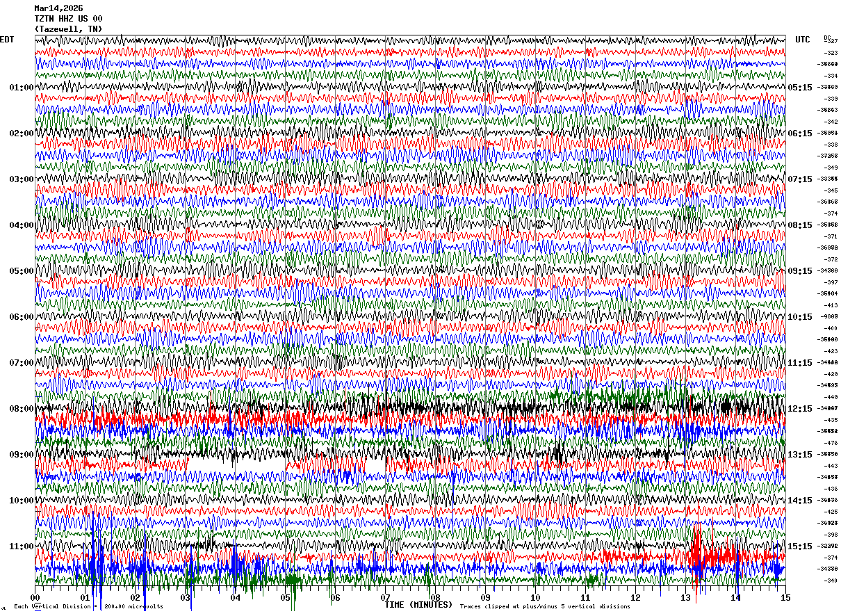Click the TIME (MINUTES) axis label
Image resolution: width=841 pixels, height=616 pixels.
click(418, 605)
